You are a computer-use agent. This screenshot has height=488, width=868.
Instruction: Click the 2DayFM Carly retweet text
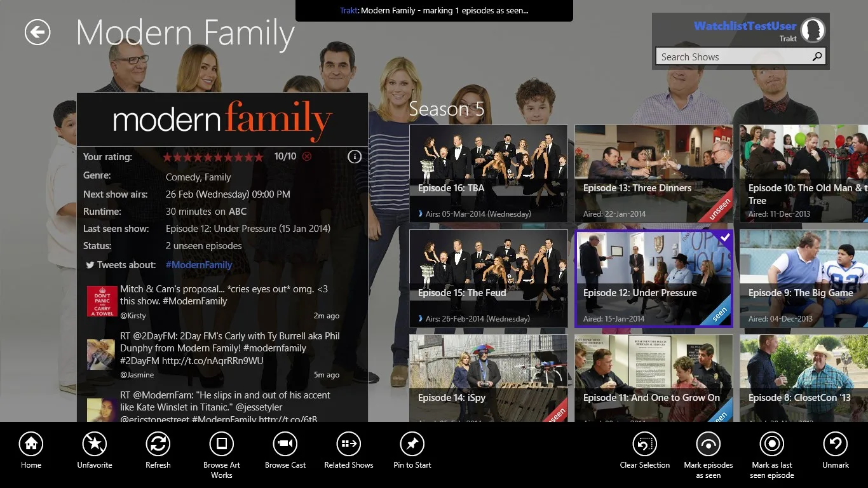pos(230,348)
